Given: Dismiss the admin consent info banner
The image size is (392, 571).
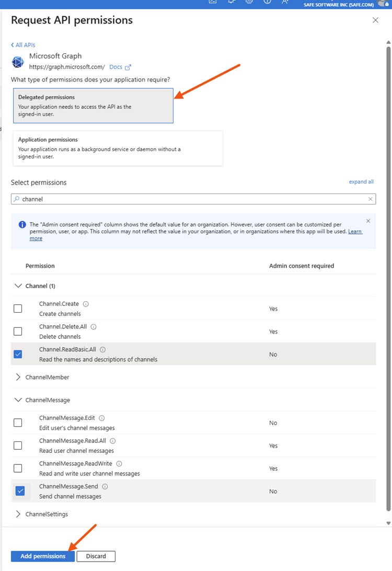Looking at the screenshot, I should click(x=368, y=221).
